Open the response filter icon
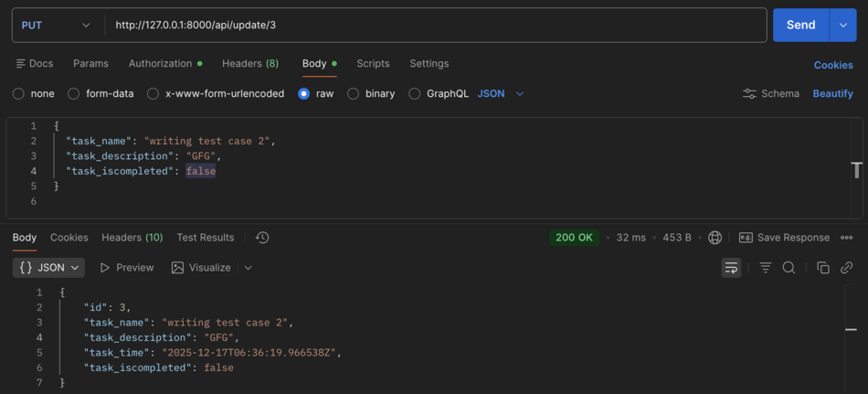This screenshot has width=868, height=394. (766, 268)
